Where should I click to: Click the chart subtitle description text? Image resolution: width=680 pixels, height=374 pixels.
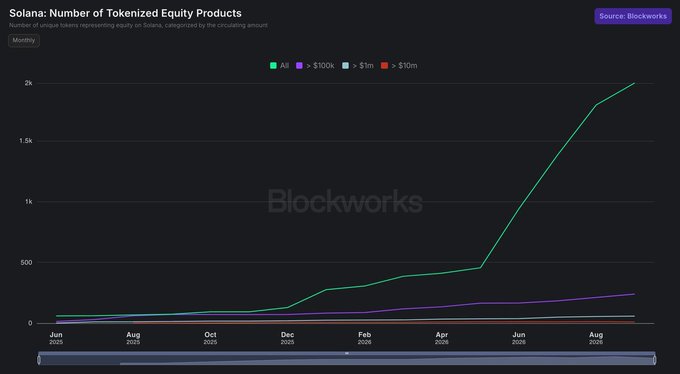click(x=138, y=26)
